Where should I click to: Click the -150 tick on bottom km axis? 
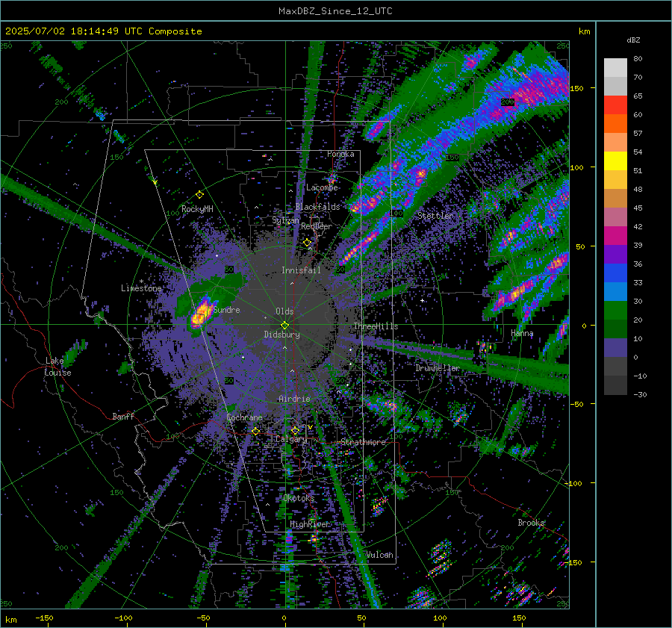[x=44, y=618]
